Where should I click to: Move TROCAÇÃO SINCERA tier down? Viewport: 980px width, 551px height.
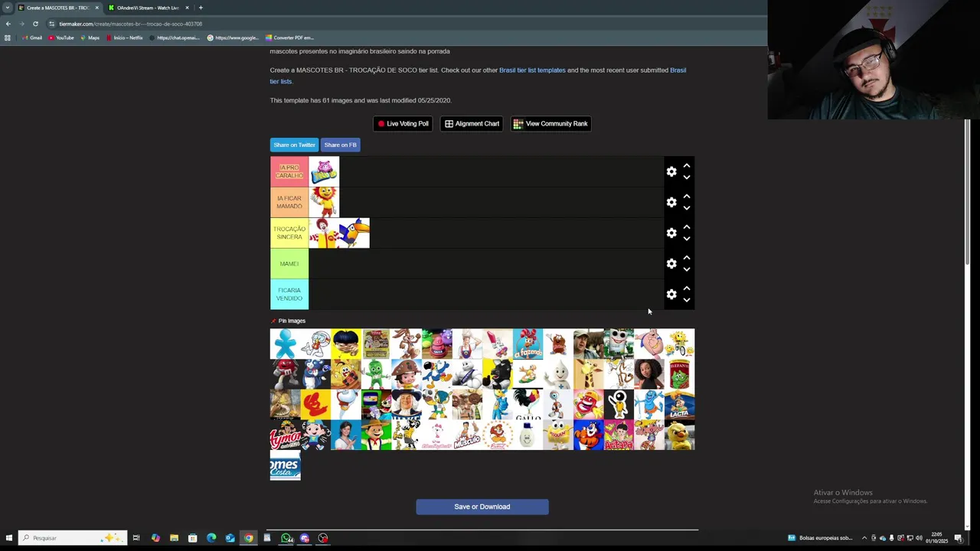(x=687, y=239)
